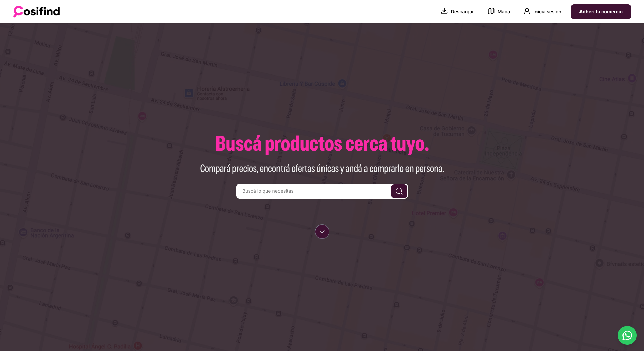Screen dimensions: 644x351
Task: Click the Adherí tu comercio button
Action: tap(600, 11)
